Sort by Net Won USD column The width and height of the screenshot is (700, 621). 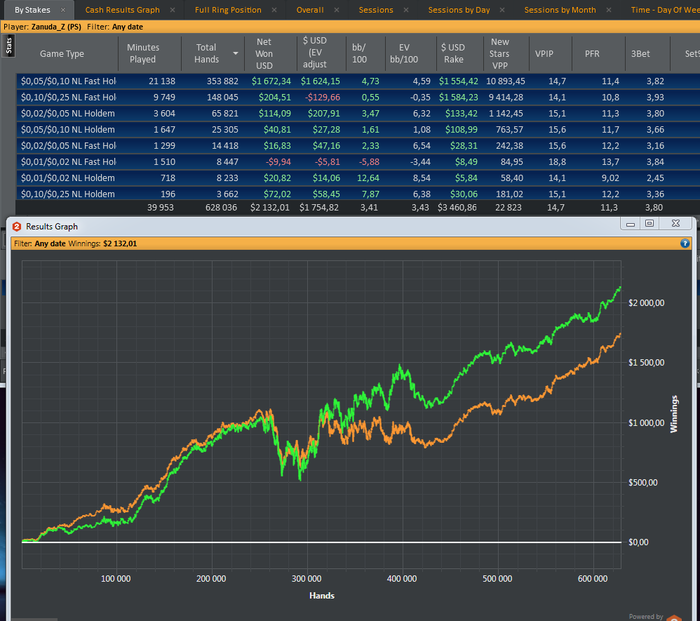pyautogui.click(x=264, y=54)
